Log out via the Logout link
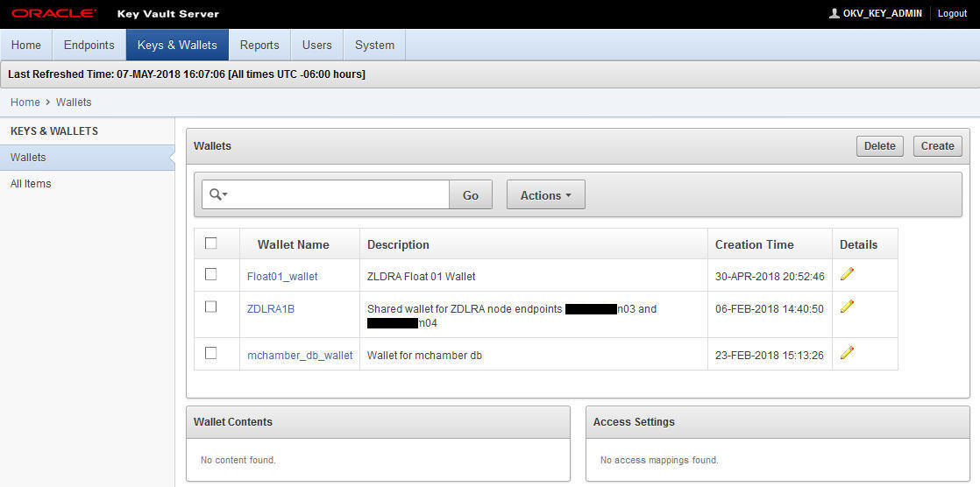The height and width of the screenshot is (487, 980). click(x=952, y=13)
